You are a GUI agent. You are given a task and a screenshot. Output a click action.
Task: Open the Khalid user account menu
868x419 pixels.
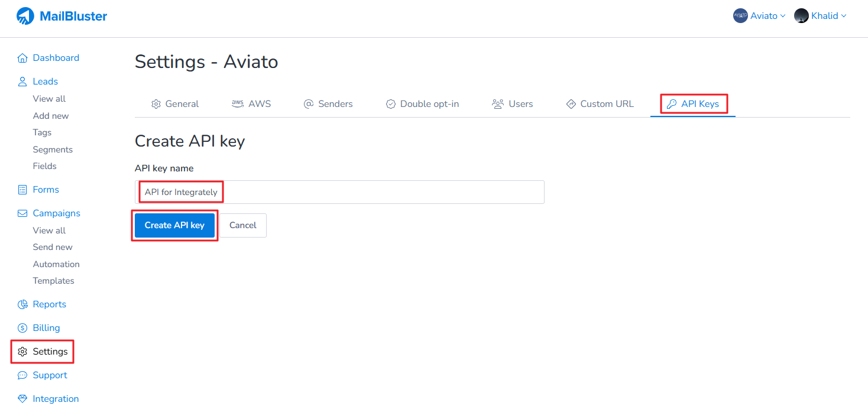tap(820, 16)
